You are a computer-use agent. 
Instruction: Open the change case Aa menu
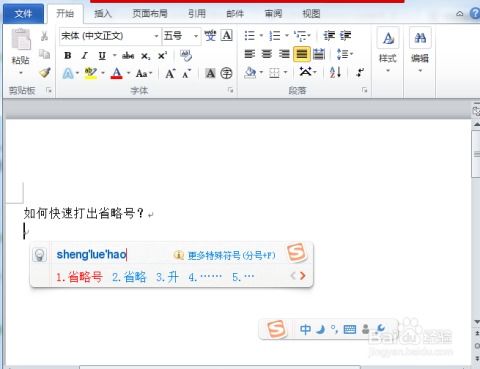click(144, 73)
